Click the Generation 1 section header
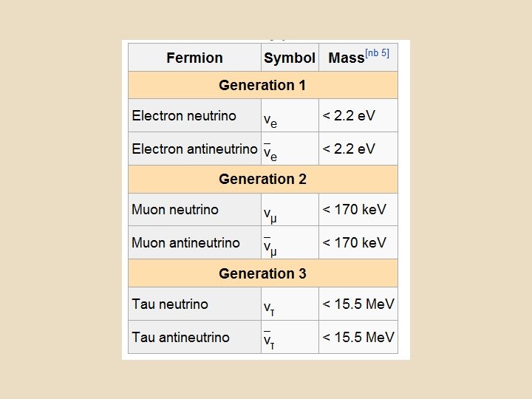The image size is (532, 399). [262, 85]
